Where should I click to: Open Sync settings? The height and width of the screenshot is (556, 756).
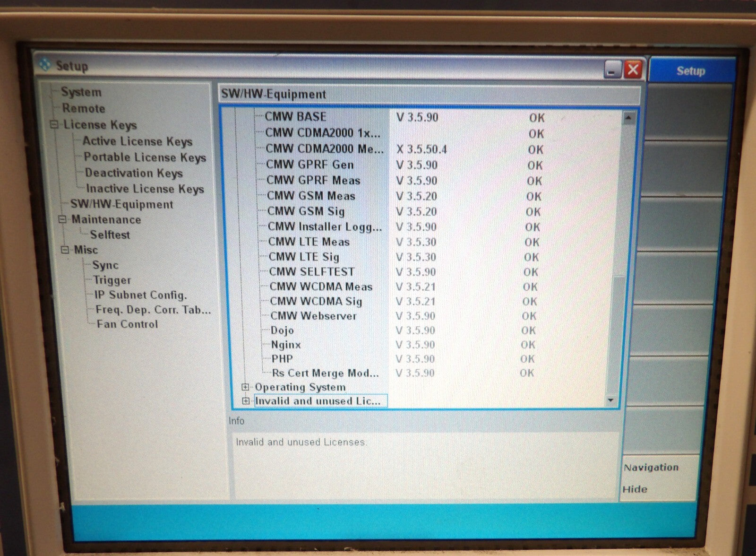click(x=105, y=265)
